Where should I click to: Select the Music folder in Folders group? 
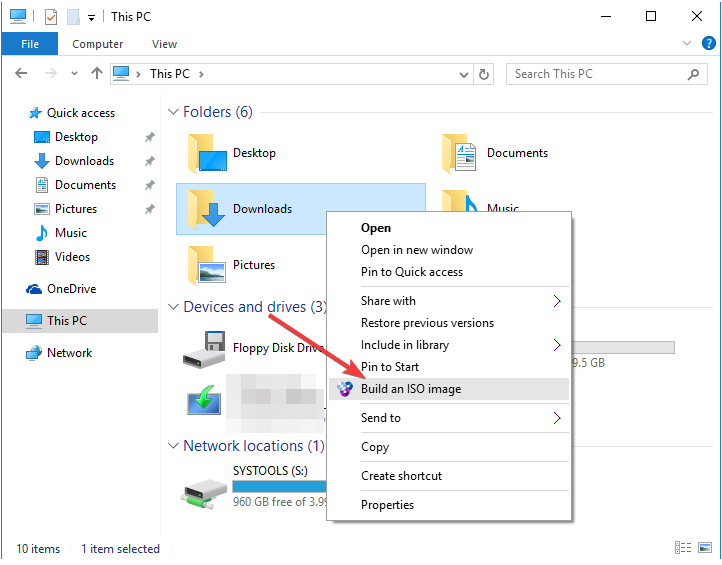480,201
